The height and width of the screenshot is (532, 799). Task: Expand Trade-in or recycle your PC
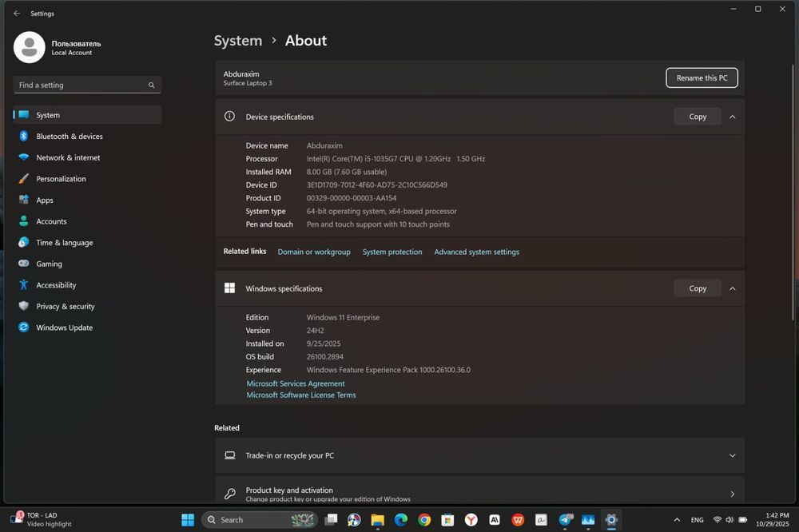click(x=479, y=455)
